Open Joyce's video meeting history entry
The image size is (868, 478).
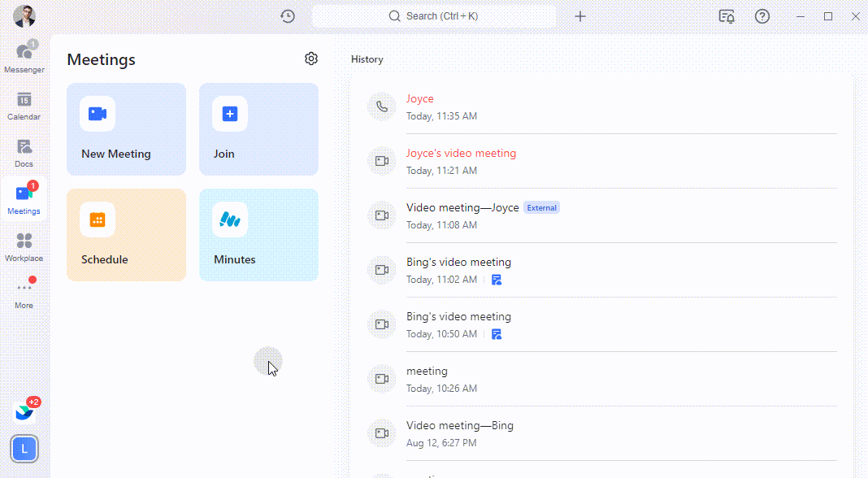[x=461, y=154]
